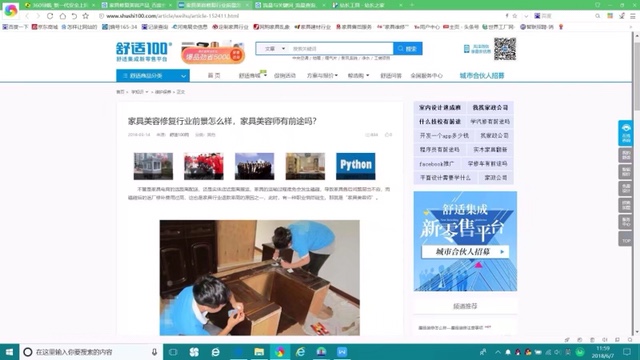This screenshot has width=640, height=360.
Task: Click the article like thumb icon
Action: coord(388,134)
